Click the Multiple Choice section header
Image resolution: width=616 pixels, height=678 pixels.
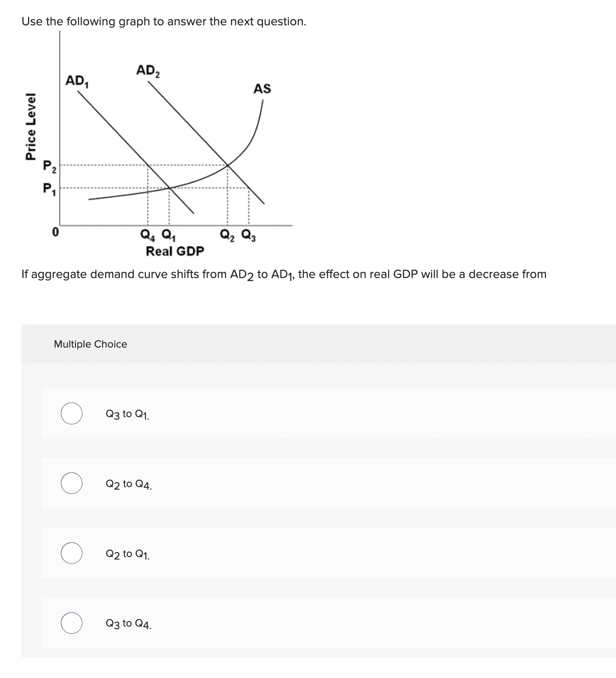click(x=91, y=344)
